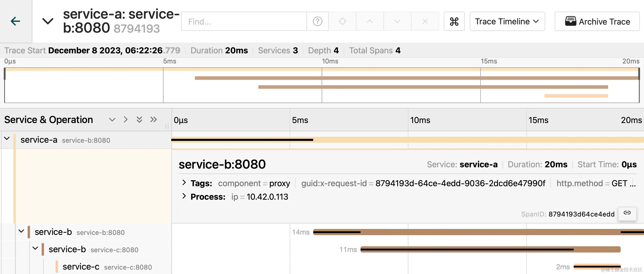This screenshot has width=644, height=274.
Task: Click the Services 3 summary
Action: click(x=278, y=50)
